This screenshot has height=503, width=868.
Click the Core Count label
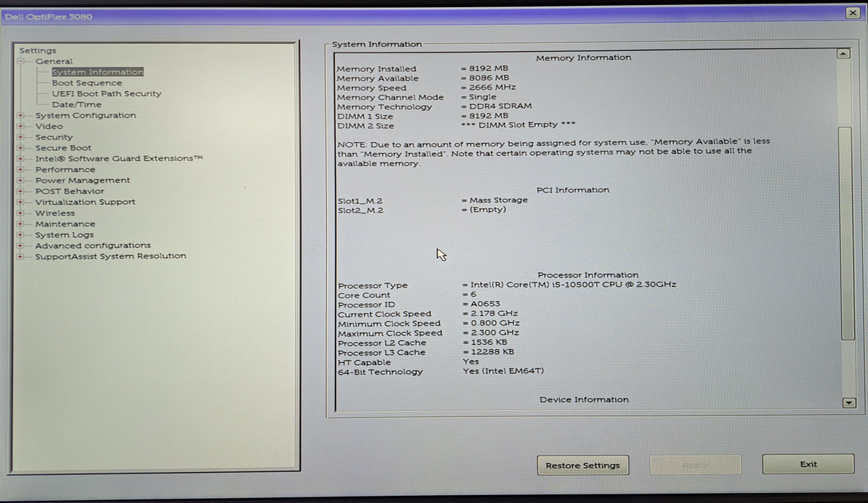(364, 295)
